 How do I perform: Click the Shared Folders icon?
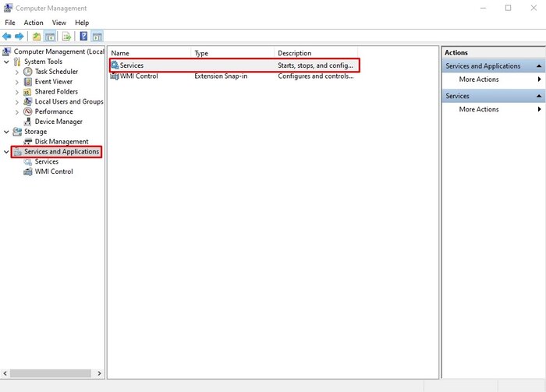(x=27, y=92)
